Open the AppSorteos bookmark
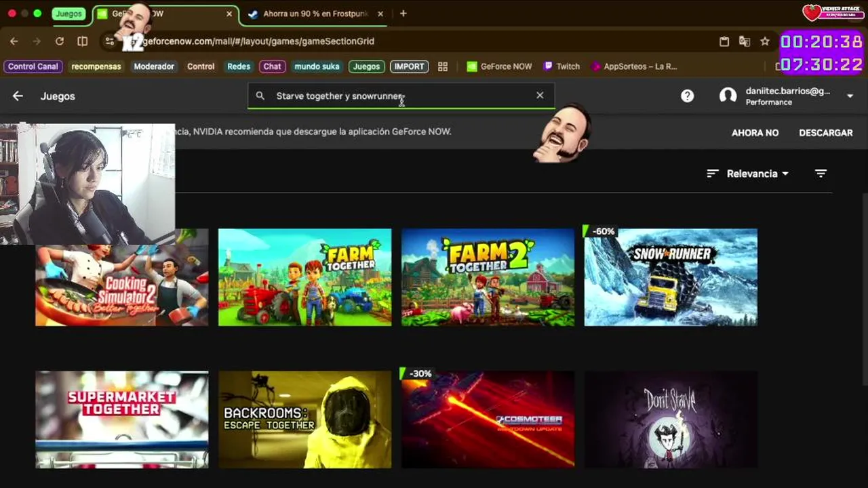868x488 pixels. click(x=635, y=66)
